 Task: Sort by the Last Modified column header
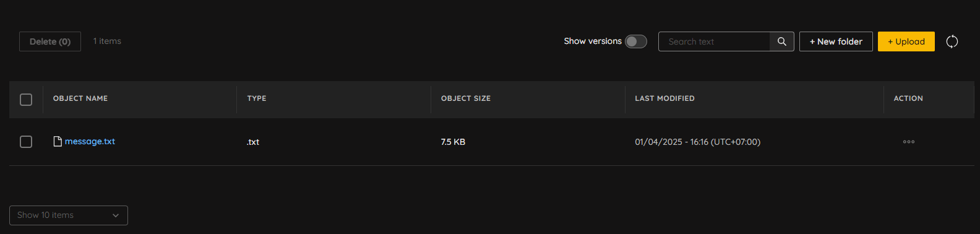(x=664, y=98)
